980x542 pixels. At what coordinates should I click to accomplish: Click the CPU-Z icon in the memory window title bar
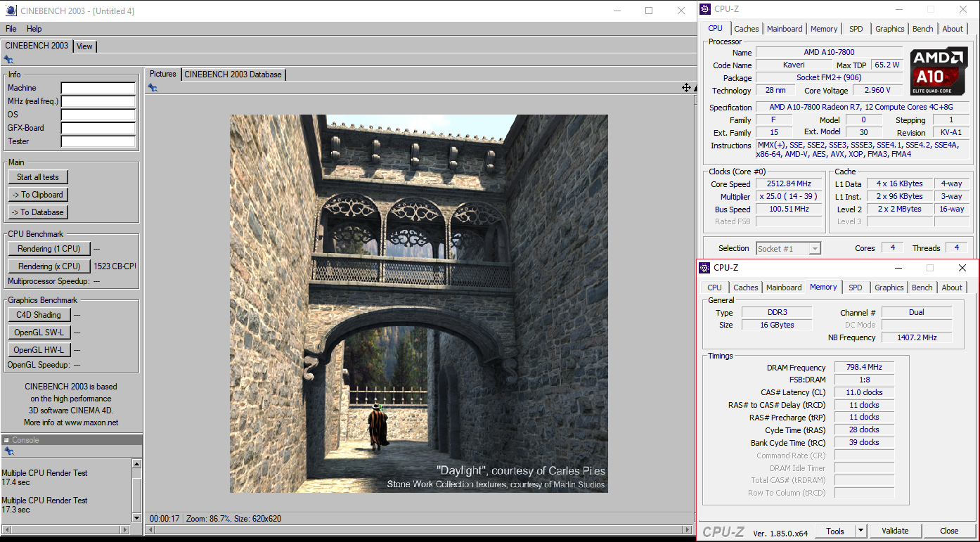coord(704,268)
